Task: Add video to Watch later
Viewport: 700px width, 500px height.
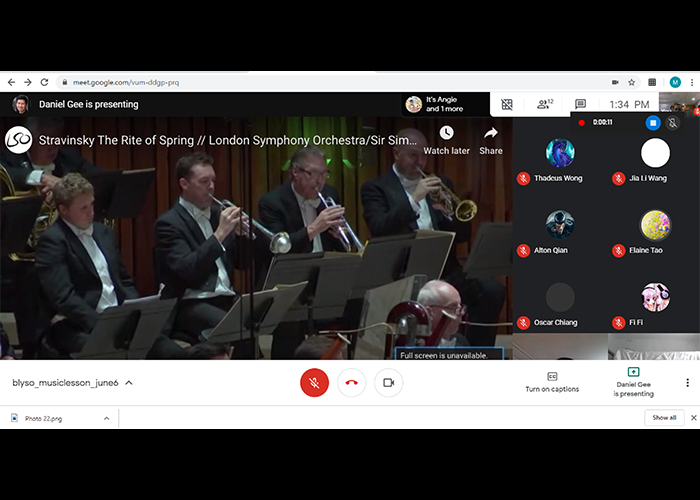Action: coord(446,140)
